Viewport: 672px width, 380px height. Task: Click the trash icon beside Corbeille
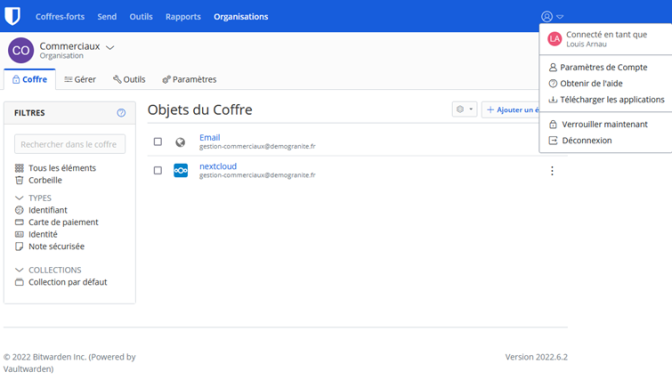(x=19, y=180)
